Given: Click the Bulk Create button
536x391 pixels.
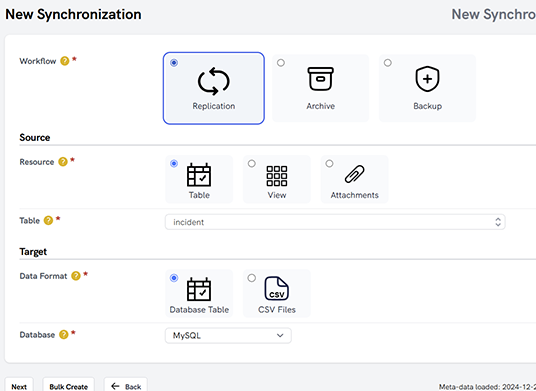Looking at the screenshot, I should pyautogui.click(x=68, y=386).
